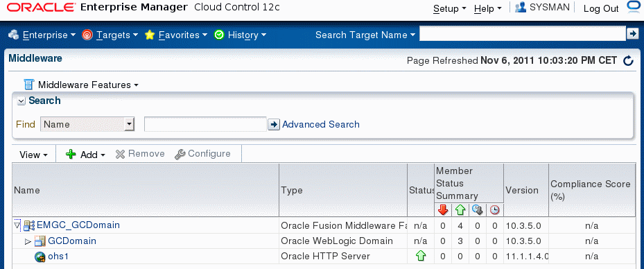Click version 11.1.1.4.0 cell for ohs1
This screenshot has height=269, width=644.
coord(526,257)
